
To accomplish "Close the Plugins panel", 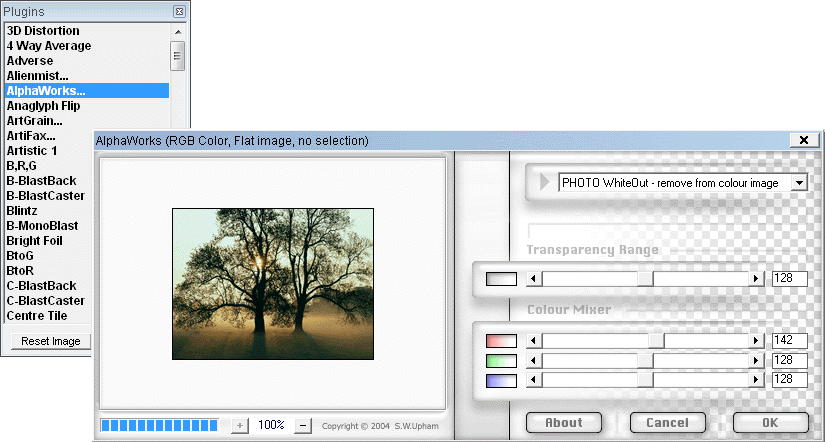I will click(179, 11).
